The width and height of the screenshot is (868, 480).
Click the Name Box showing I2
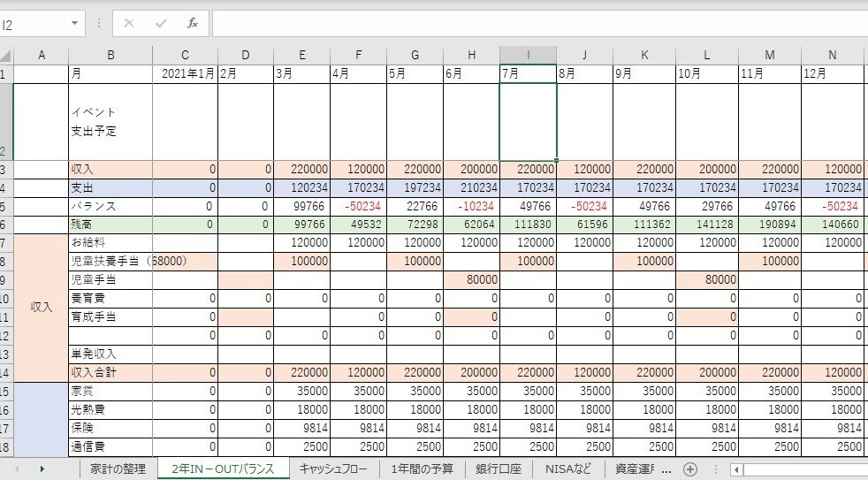pos(34,25)
